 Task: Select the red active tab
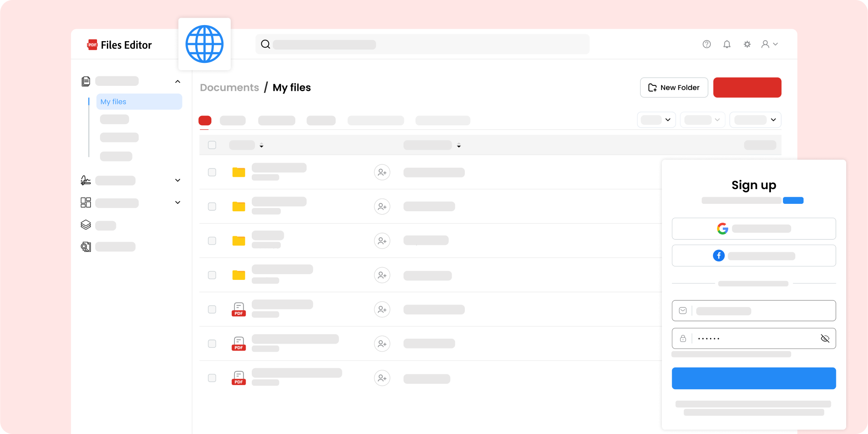click(205, 120)
